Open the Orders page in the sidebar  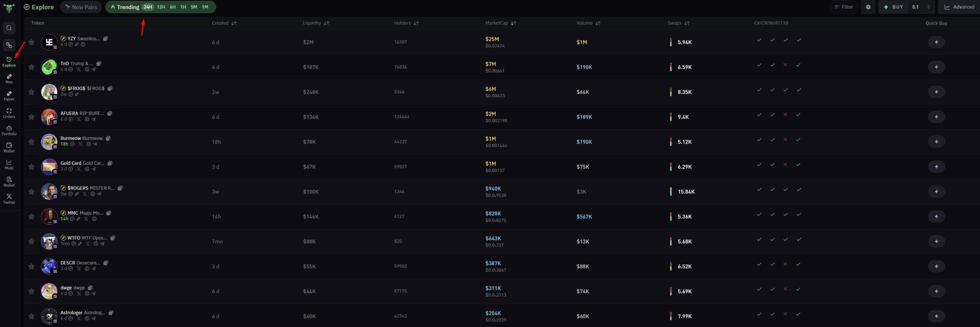point(9,113)
